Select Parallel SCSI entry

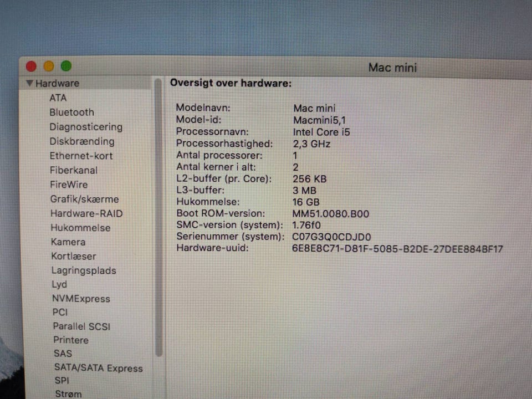click(82, 326)
